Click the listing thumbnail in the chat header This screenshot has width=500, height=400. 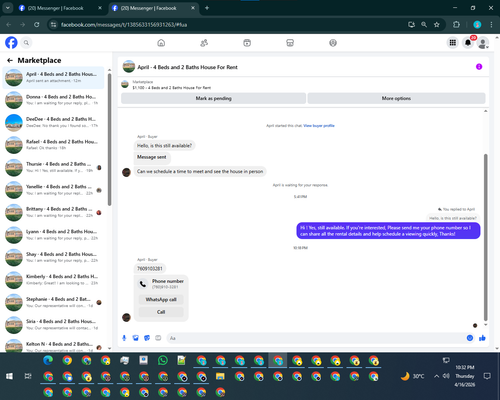pos(129,67)
